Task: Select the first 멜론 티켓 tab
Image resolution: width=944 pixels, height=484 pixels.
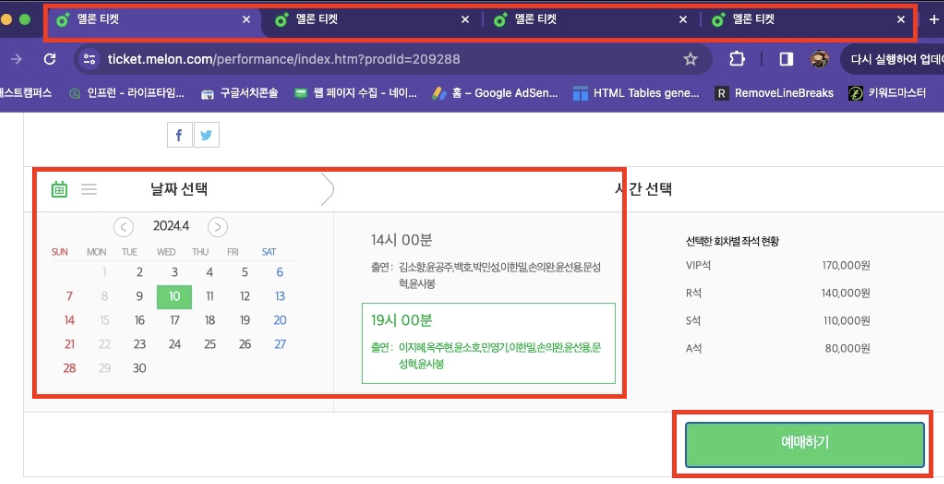Action: point(154,20)
